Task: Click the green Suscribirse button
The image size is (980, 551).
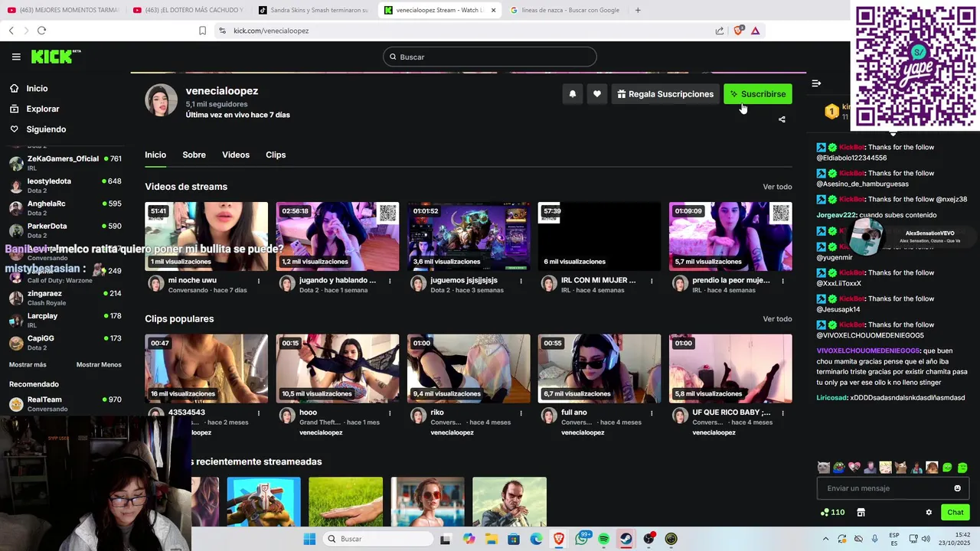Action: 758,94
